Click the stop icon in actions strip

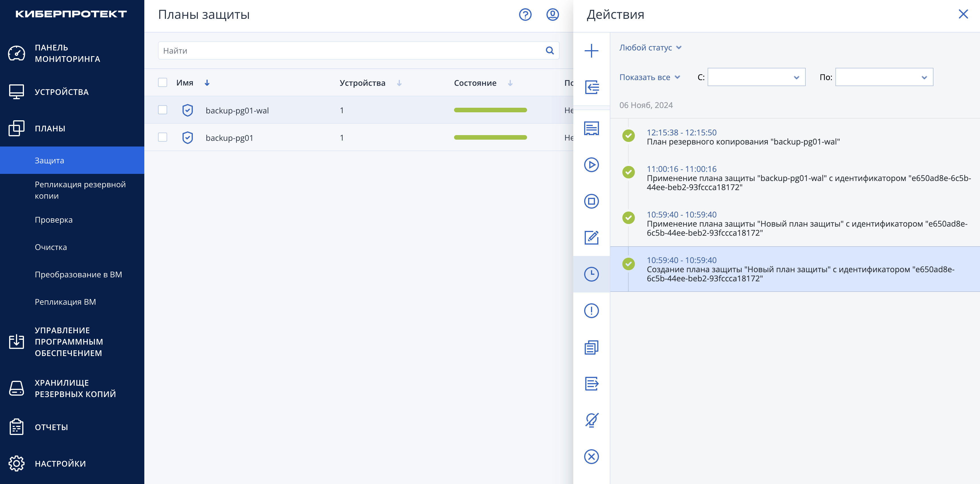591,201
